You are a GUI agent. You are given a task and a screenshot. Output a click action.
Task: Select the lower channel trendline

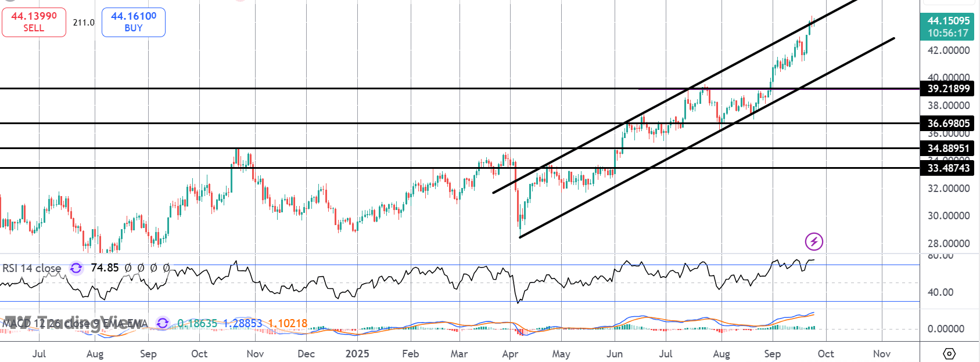pyautogui.click(x=706, y=138)
